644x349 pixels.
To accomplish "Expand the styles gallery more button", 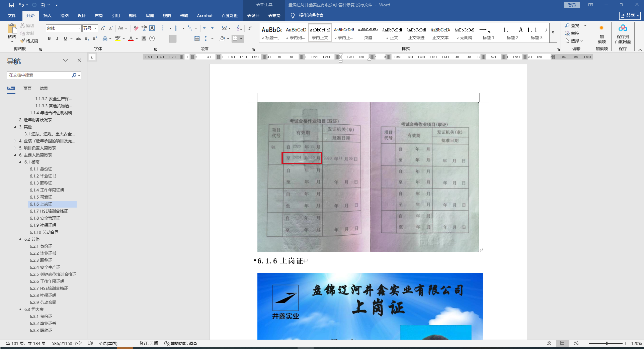I will [x=553, y=33].
